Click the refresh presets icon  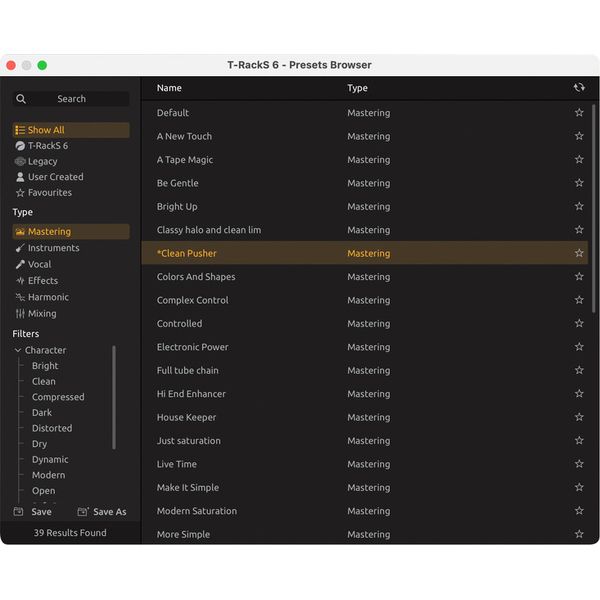coord(579,88)
